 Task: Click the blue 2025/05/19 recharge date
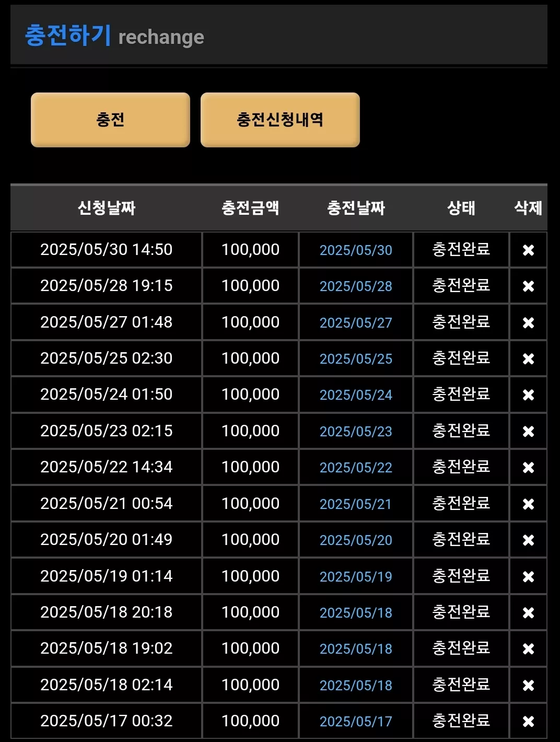click(356, 577)
